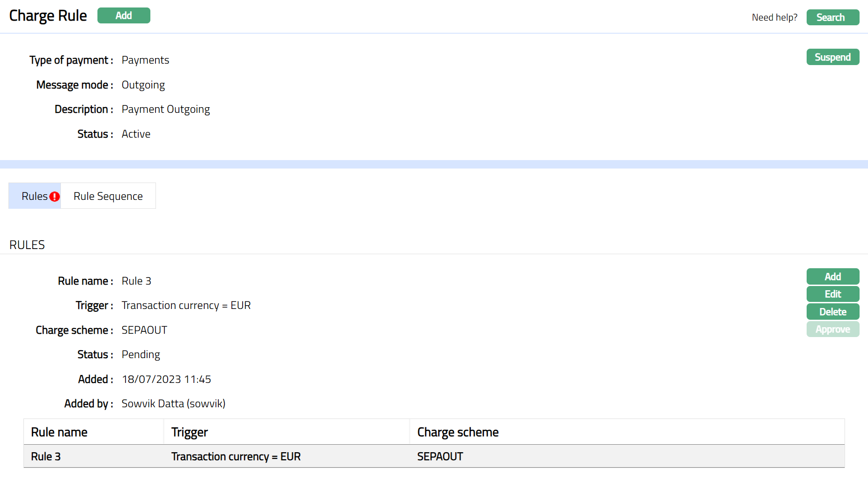
Task: Click Add button in the Rules section
Action: point(832,277)
